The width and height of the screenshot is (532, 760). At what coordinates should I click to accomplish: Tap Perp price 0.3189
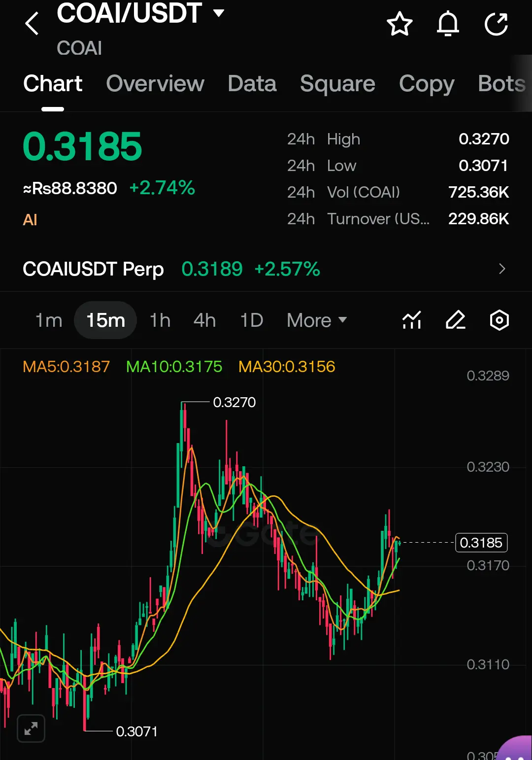coord(212,269)
